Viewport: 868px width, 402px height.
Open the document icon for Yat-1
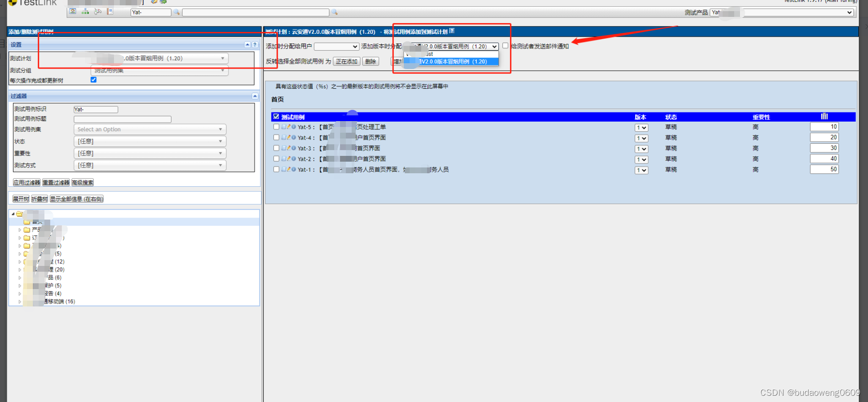point(284,169)
